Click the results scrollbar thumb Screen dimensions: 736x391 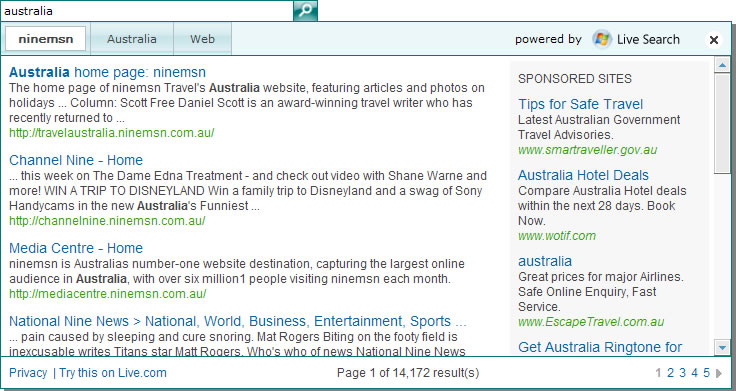coord(722,123)
